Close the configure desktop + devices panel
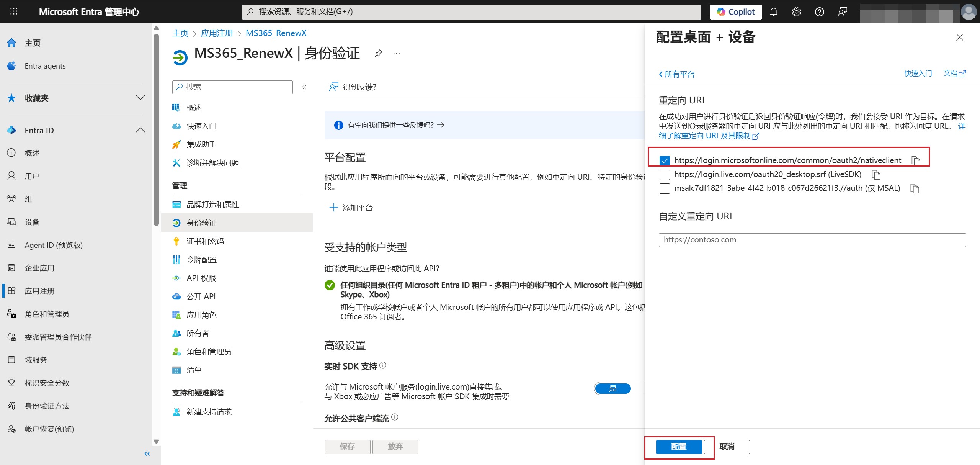980x465 pixels. (x=960, y=37)
